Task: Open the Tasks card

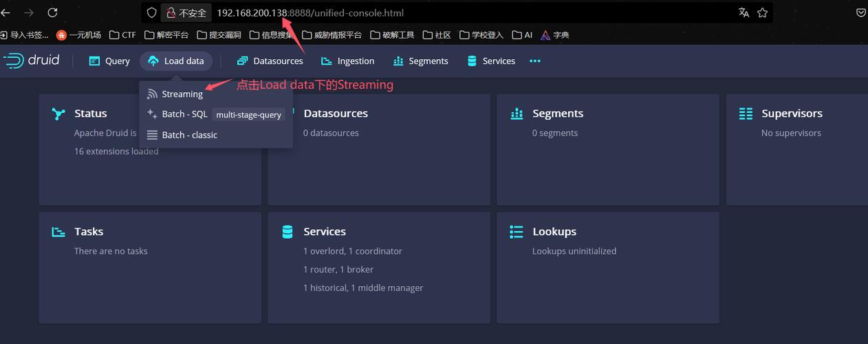Action: 150,268
